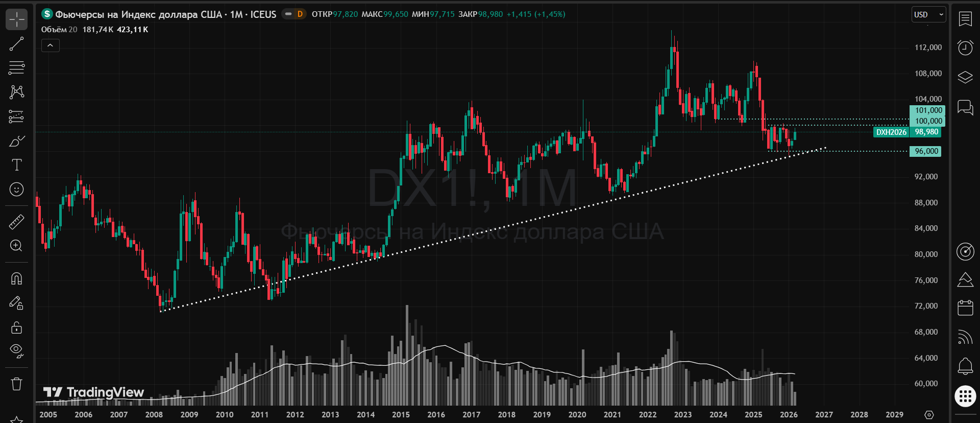Click the МАКС high value 99,650
Image resolution: width=980 pixels, height=423 pixels.
396,14
